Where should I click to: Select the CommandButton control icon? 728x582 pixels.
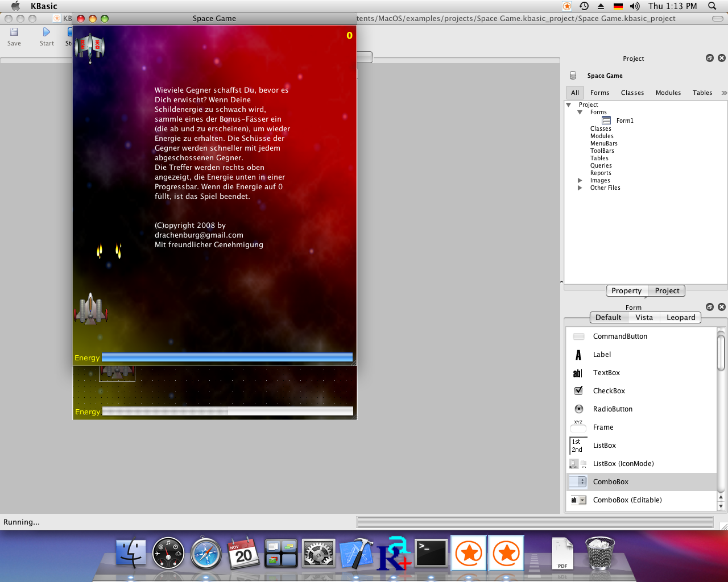(x=578, y=336)
